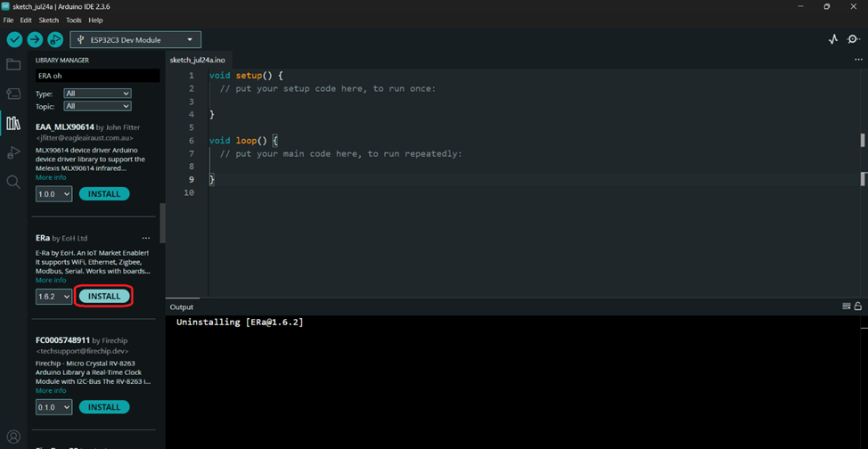868x449 pixels.
Task: Click the LIBRARY MANAGER panel heading
Action: point(62,60)
